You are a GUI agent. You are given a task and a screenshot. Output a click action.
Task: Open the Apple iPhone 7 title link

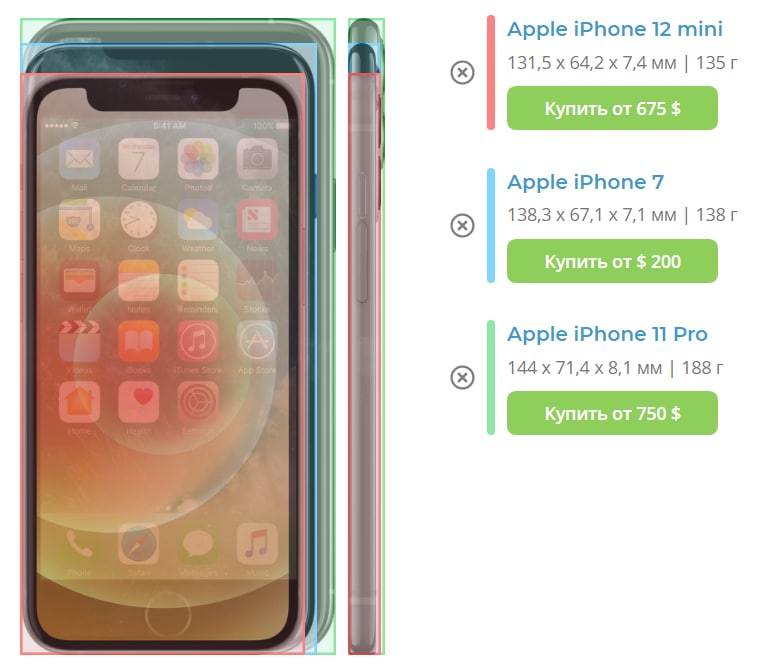tap(585, 182)
